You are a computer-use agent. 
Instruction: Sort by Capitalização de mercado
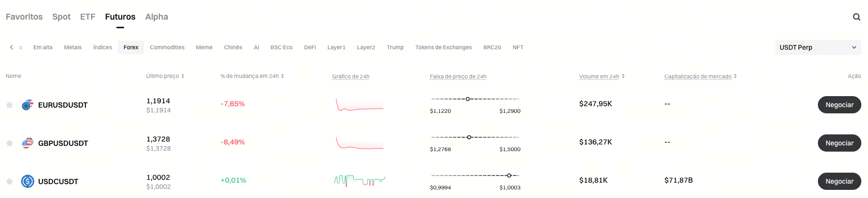[x=735, y=77]
